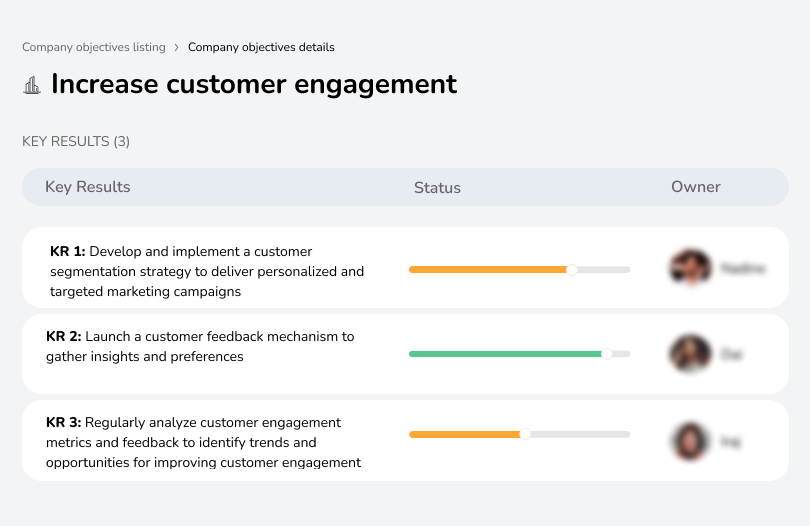This screenshot has height=526, width=810.
Task: Click the Company objectives details breadcrumb
Action: pos(261,47)
